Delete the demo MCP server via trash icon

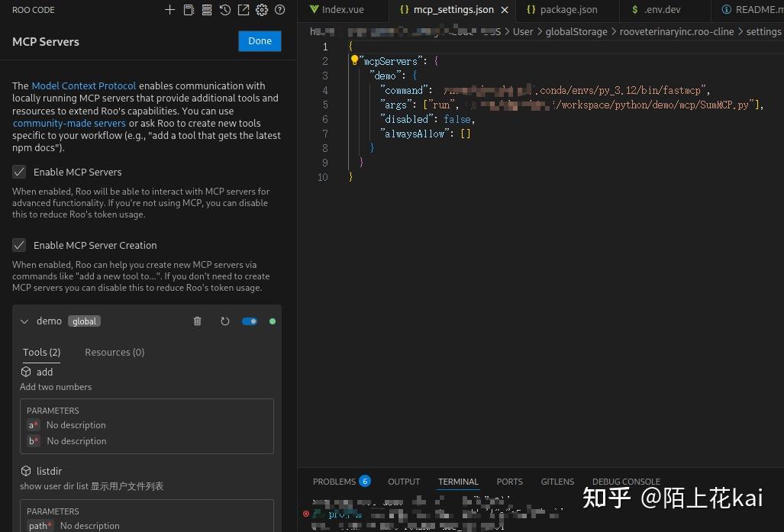pos(197,321)
